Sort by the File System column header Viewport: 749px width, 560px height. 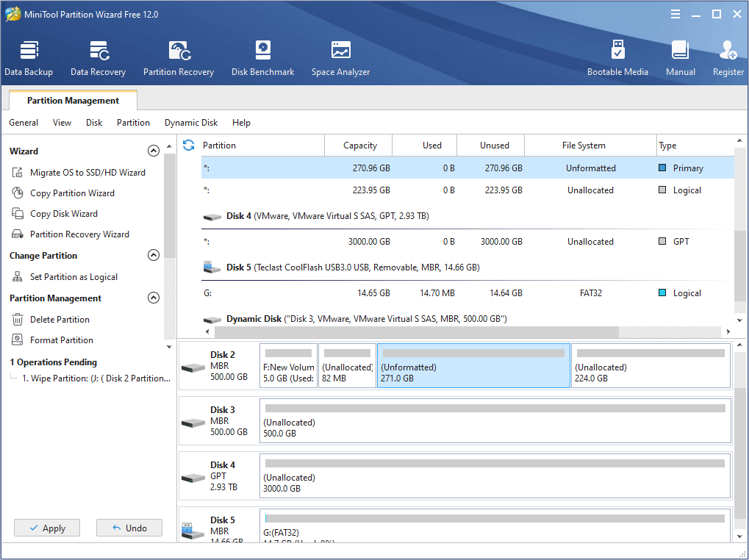click(x=590, y=145)
